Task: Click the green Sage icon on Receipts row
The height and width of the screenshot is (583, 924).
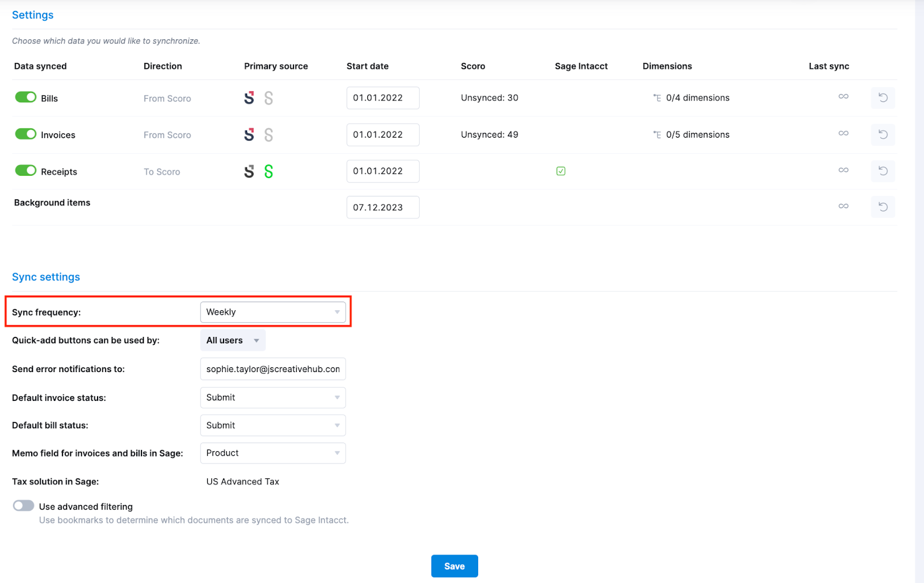Action: tap(269, 171)
